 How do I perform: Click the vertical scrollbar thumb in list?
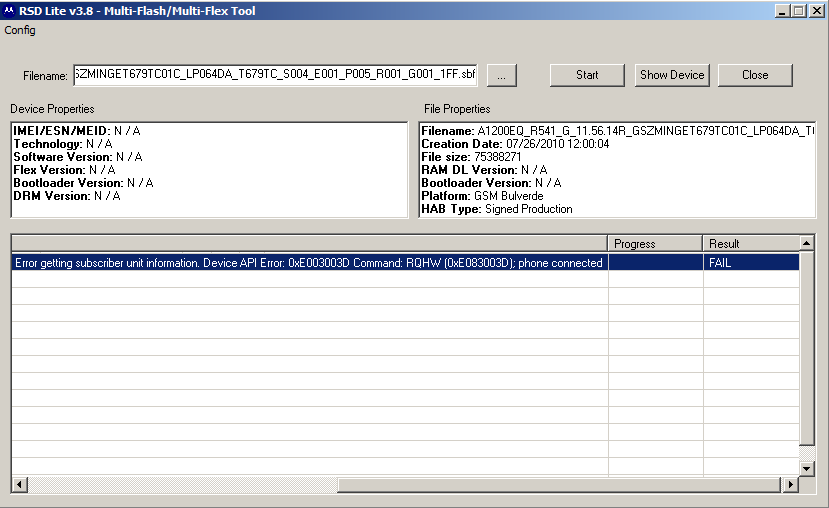[806, 348]
